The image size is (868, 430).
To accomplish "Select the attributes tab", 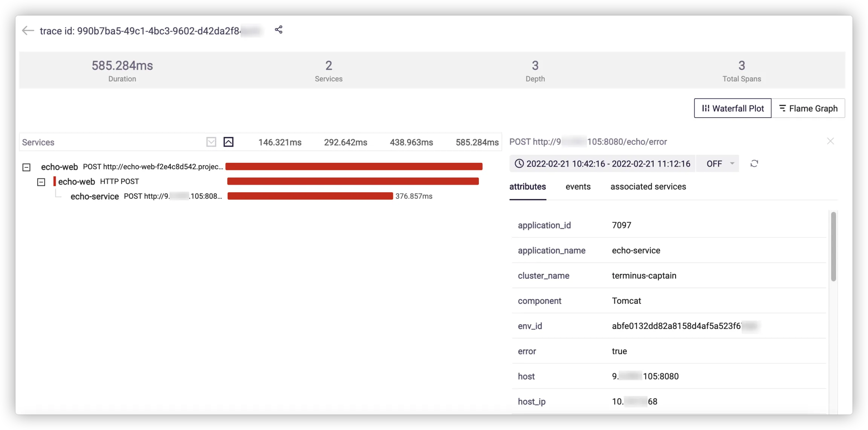I will click(x=527, y=187).
